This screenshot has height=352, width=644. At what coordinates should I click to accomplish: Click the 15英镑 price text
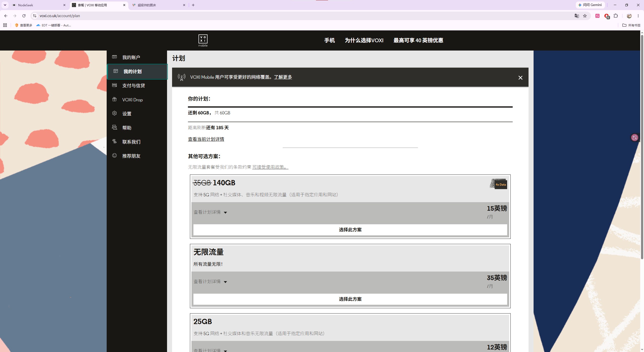click(x=497, y=208)
